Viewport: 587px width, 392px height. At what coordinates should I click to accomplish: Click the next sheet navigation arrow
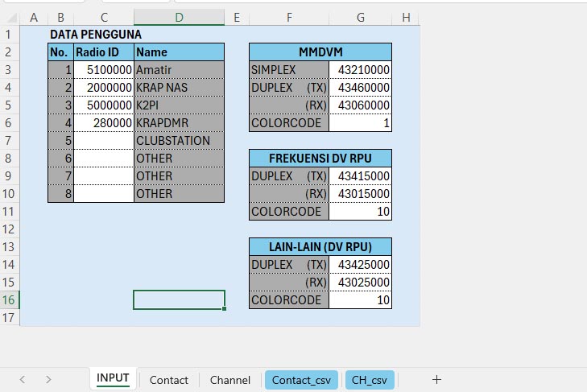(x=48, y=380)
